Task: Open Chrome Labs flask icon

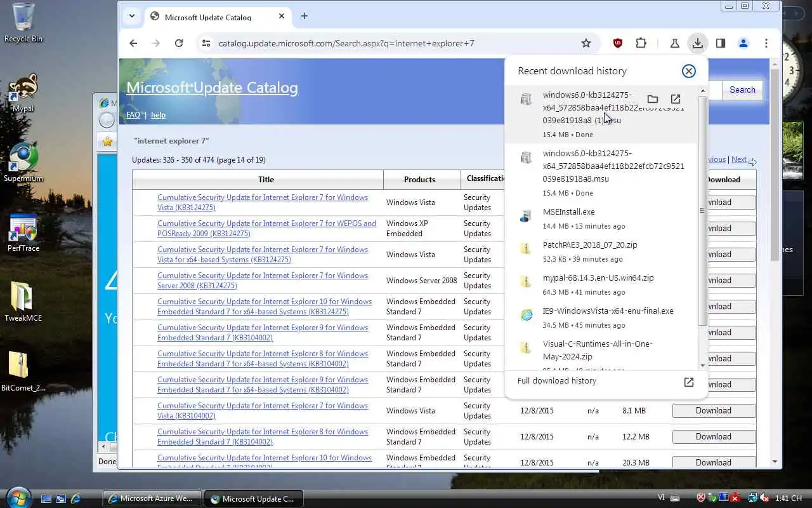Action: click(675, 43)
